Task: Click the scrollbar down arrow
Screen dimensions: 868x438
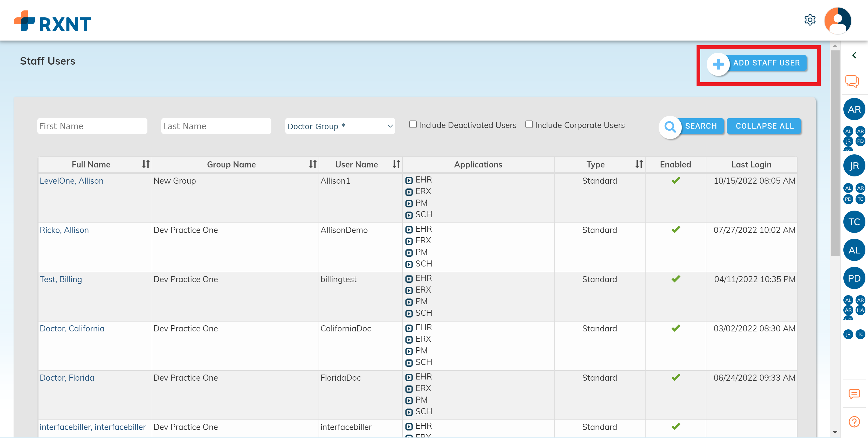Action: [835, 432]
